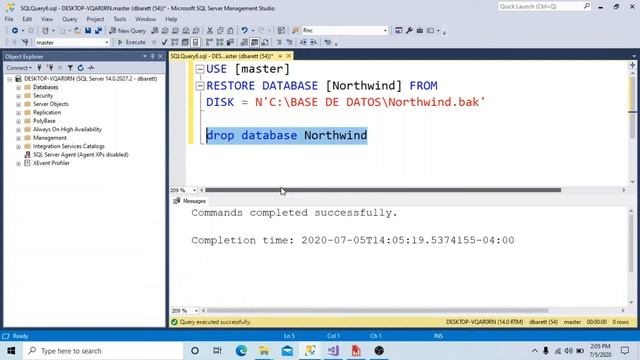
Task: Click Increase Indent toolbar icon
Action: click(313, 42)
